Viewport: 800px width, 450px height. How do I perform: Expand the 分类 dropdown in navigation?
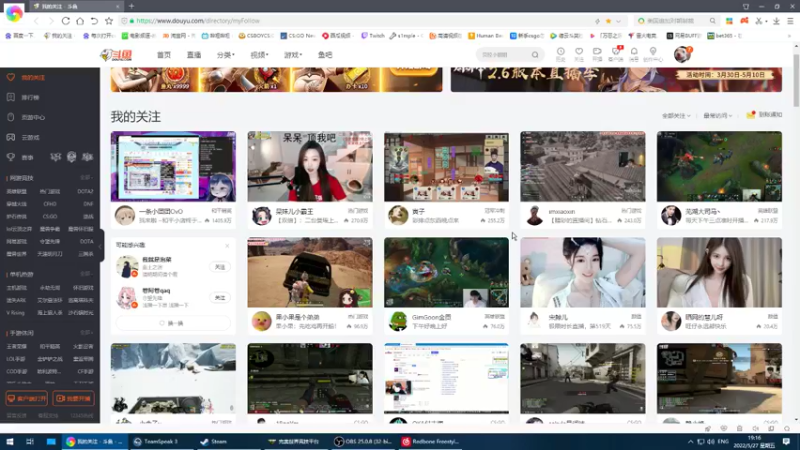pos(225,55)
